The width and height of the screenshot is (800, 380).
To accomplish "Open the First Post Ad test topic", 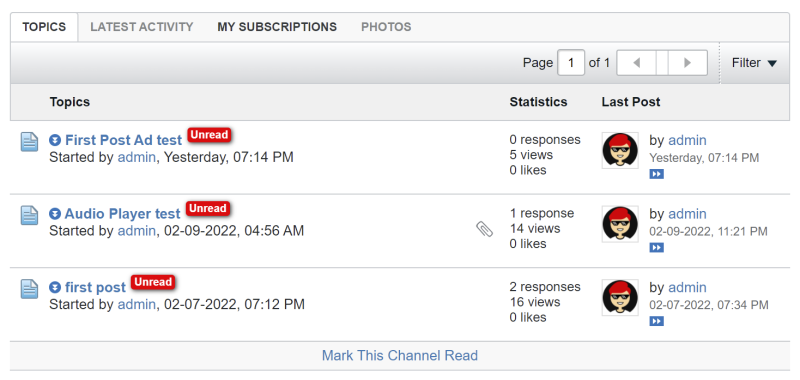I will coord(123,140).
